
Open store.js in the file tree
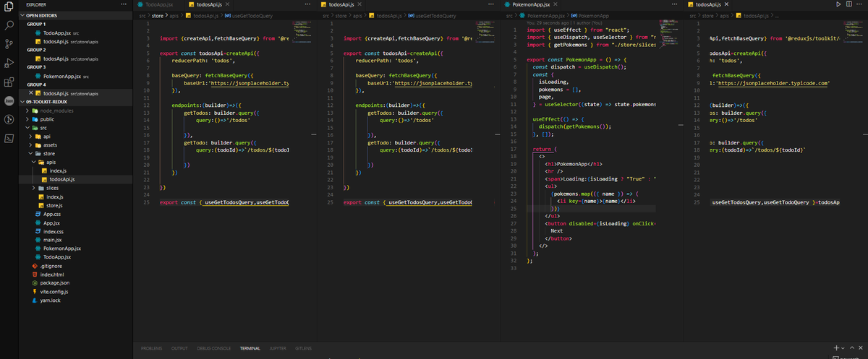77,205
